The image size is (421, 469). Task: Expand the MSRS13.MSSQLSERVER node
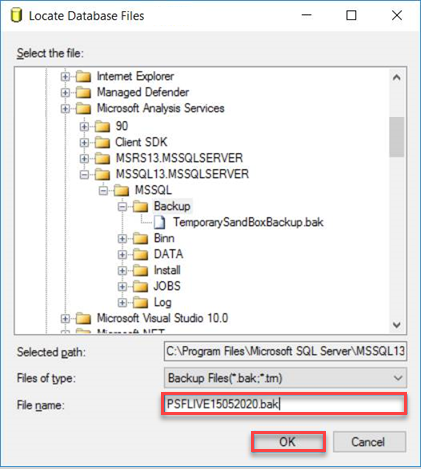pyautogui.click(x=84, y=158)
